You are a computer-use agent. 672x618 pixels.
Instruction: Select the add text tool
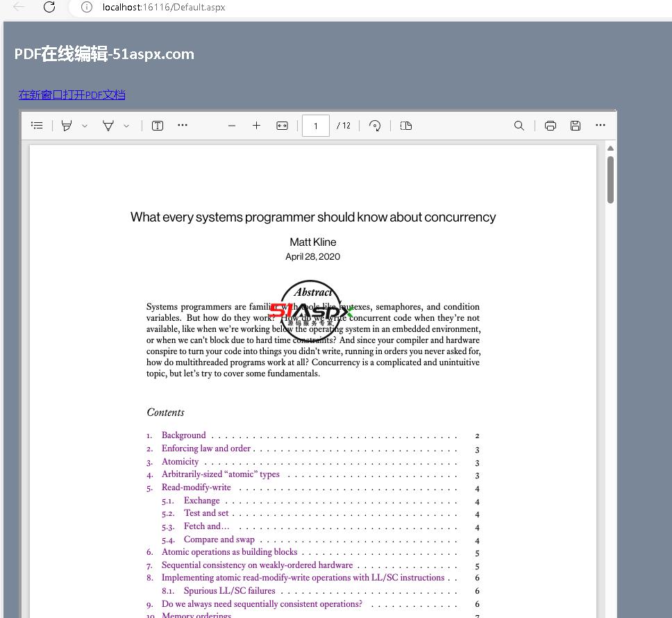158,126
